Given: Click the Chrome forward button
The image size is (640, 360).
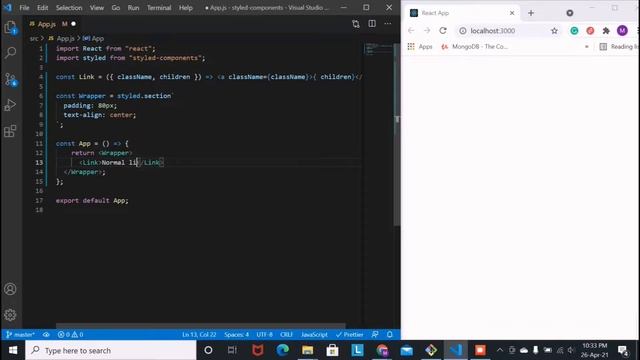Looking at the screenshot, I should coord(427,31).
